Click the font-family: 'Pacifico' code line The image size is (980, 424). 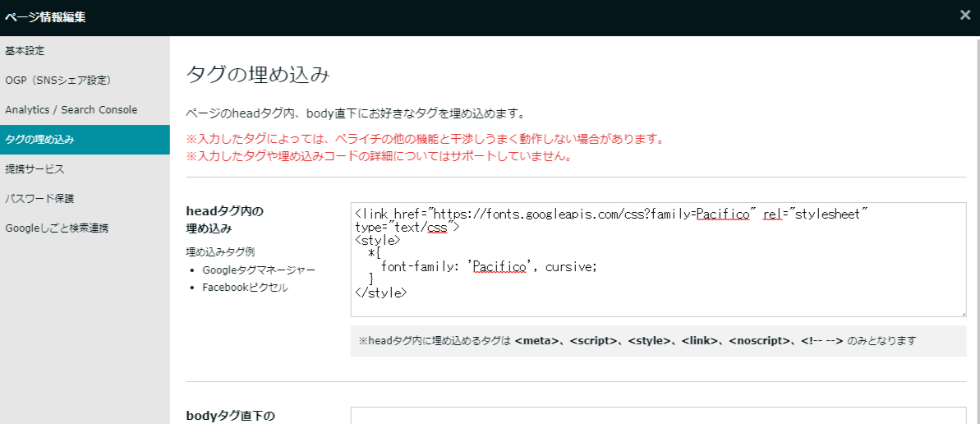[490, 267]
